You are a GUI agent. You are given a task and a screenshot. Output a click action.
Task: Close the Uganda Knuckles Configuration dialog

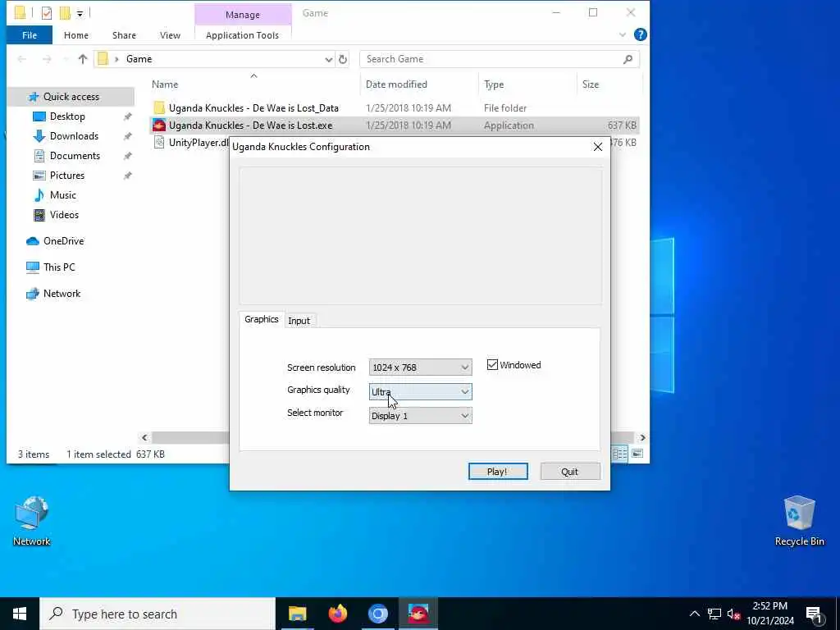click(598, 147)
